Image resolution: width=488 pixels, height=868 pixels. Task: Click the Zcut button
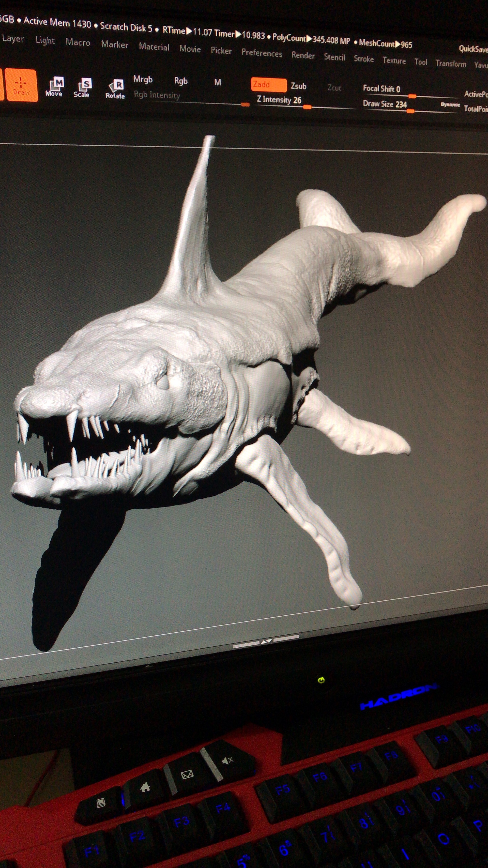tap(334, 88)
